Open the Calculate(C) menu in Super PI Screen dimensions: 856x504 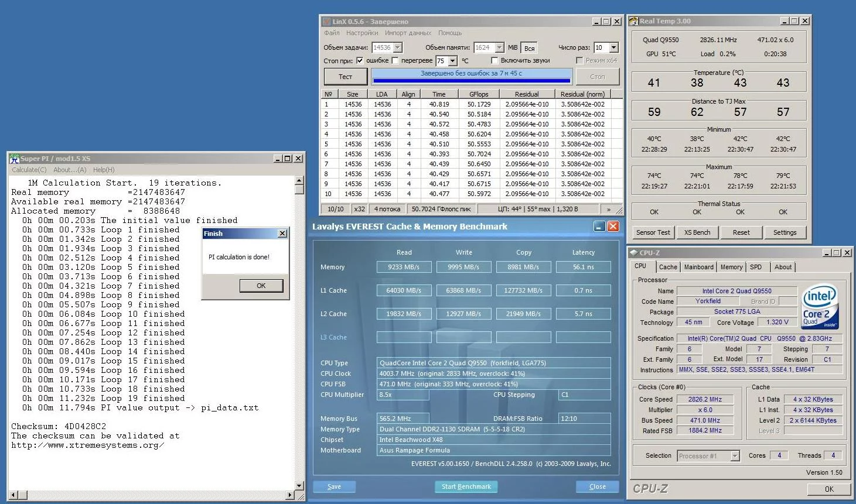click(29, 170)
